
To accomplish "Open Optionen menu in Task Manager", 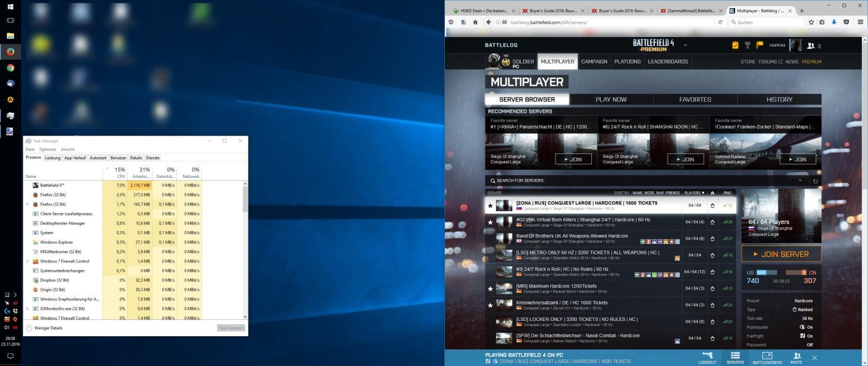I will (47, 150).
